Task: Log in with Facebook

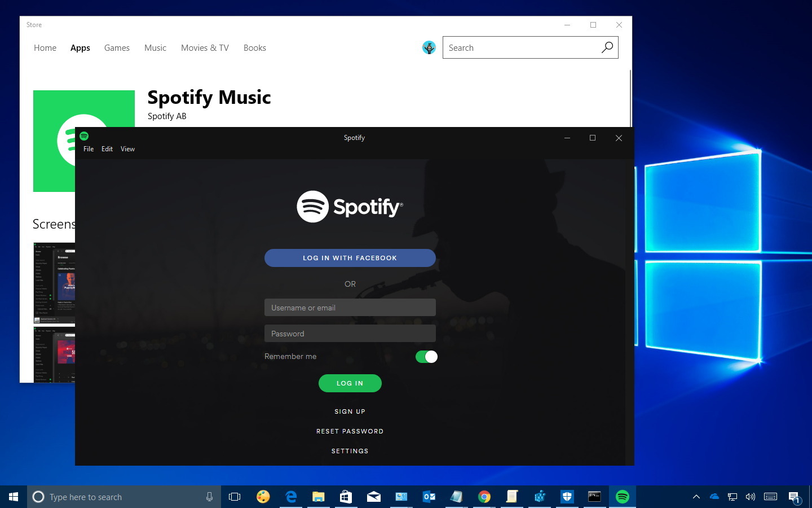Action: pos(350,258)
